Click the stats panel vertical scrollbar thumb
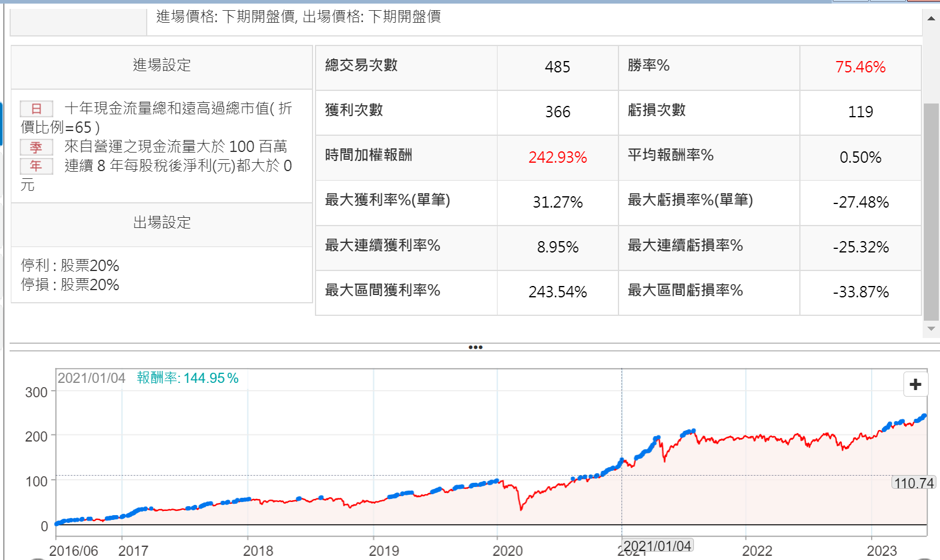 (931, 212)
